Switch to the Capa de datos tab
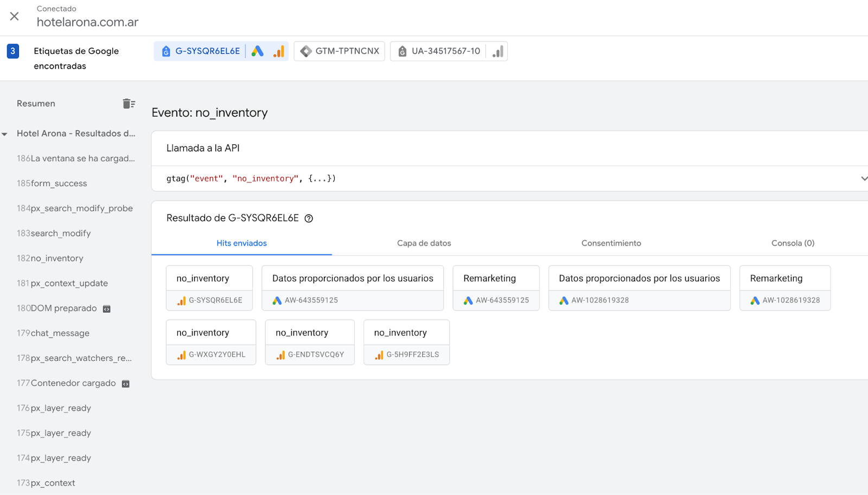 coord(424,243)
